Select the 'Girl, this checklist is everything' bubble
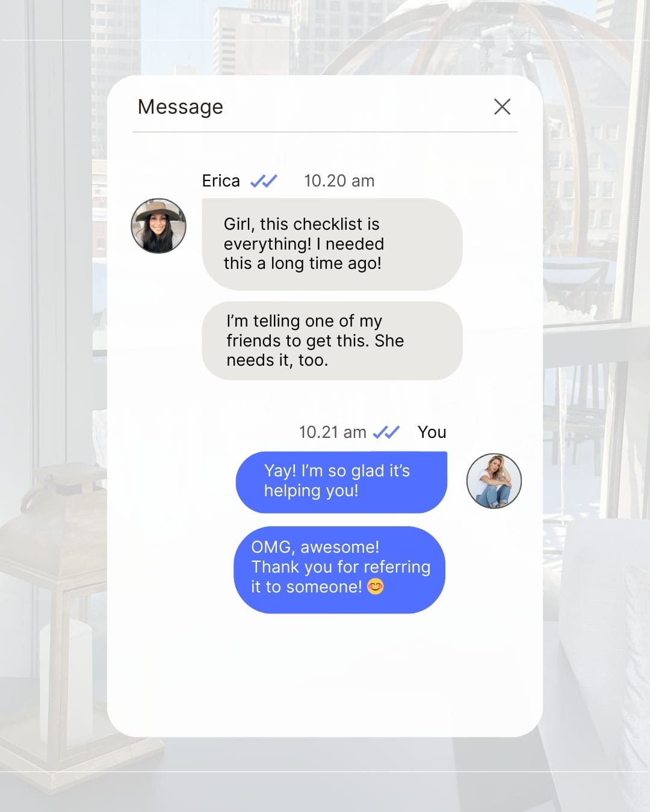 [x=332, y=244]
